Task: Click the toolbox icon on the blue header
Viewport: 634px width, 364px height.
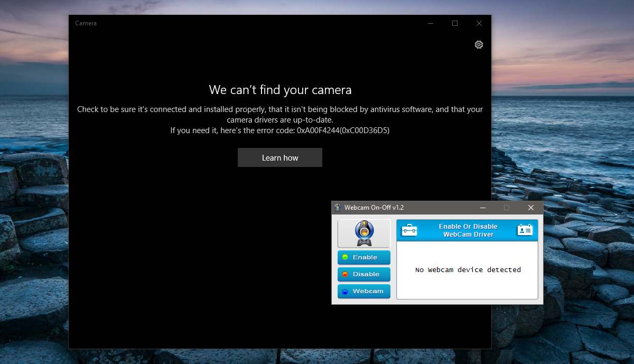Action: (x=409, y=230)
